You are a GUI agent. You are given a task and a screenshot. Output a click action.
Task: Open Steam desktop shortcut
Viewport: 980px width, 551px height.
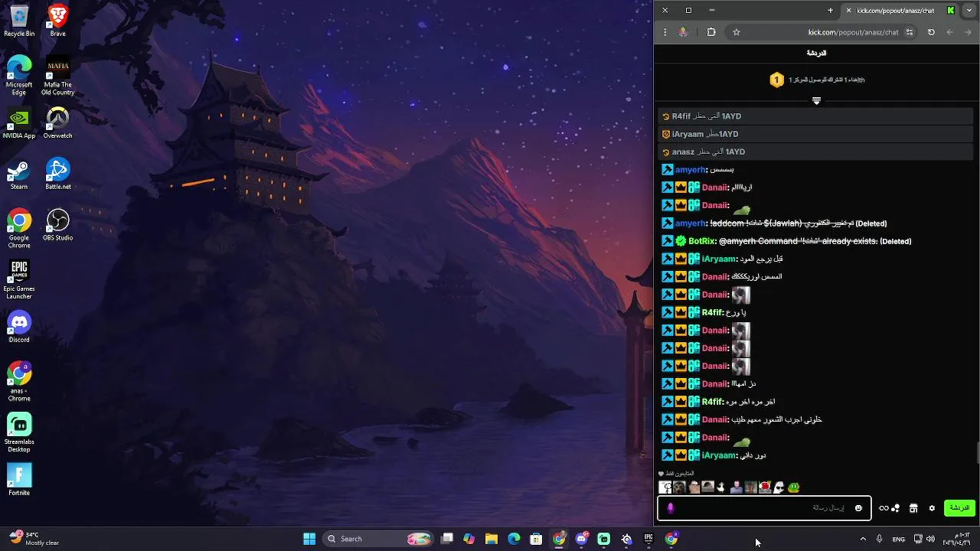click(19, 174)
